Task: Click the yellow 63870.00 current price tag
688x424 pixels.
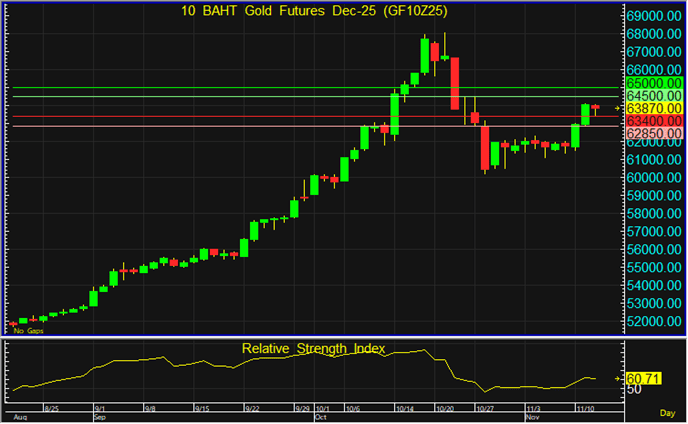Action: pos(654,108)
